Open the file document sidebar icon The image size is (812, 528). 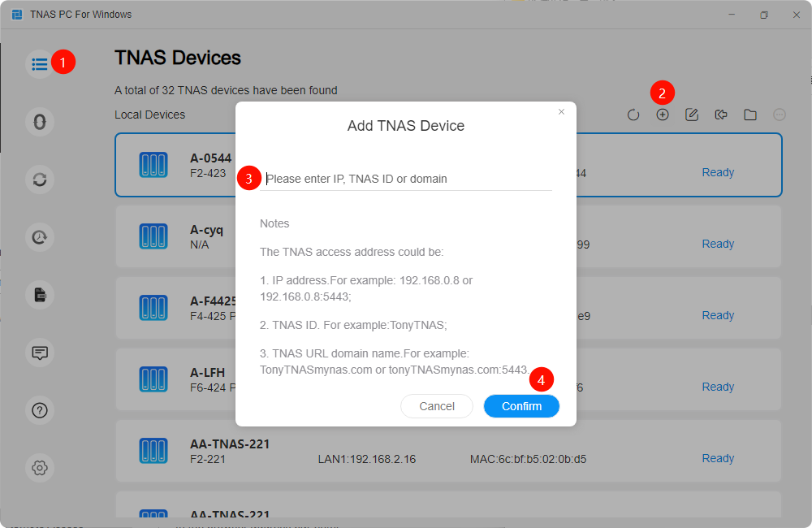tap(39, 295)
